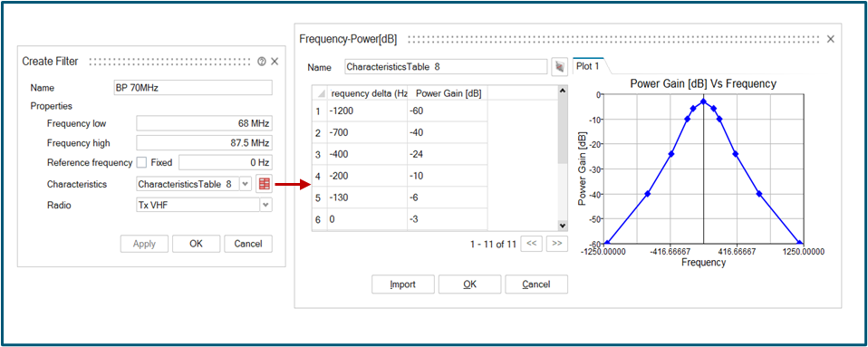Select row header 1 in the table
This screenshot has height=347, width=868.
[x=320, y=111]
